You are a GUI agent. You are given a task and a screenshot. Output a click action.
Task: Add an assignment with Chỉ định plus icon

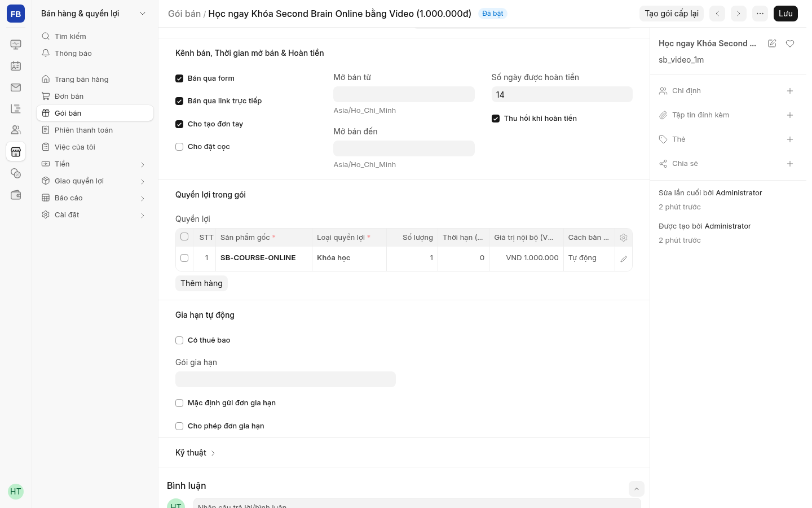790,91
